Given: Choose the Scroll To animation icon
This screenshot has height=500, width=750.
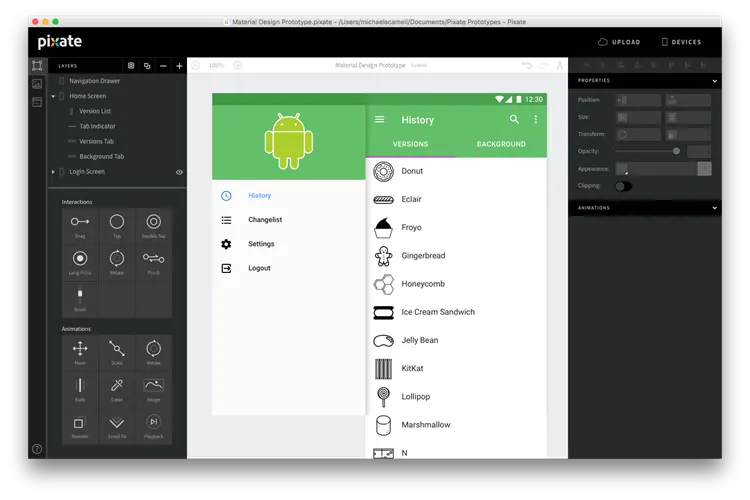Looking at the screenshot, I should tap(117, 422).
